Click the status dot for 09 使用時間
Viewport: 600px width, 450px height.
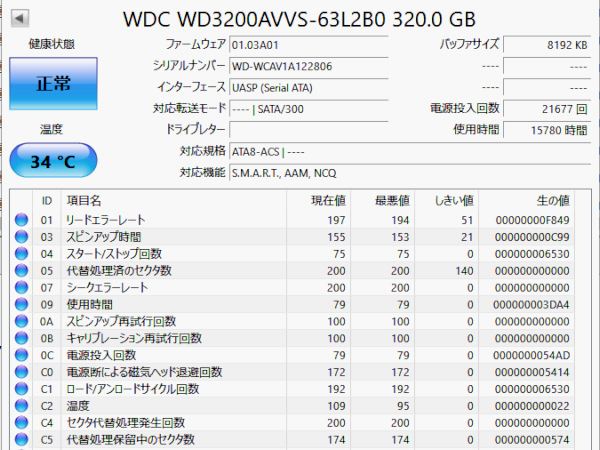21,304
